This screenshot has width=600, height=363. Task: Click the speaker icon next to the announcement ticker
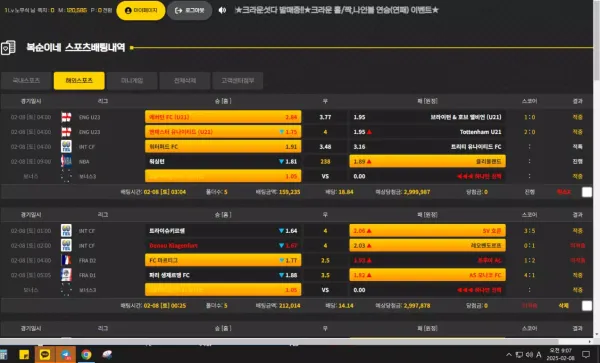[x=222, y=10]
